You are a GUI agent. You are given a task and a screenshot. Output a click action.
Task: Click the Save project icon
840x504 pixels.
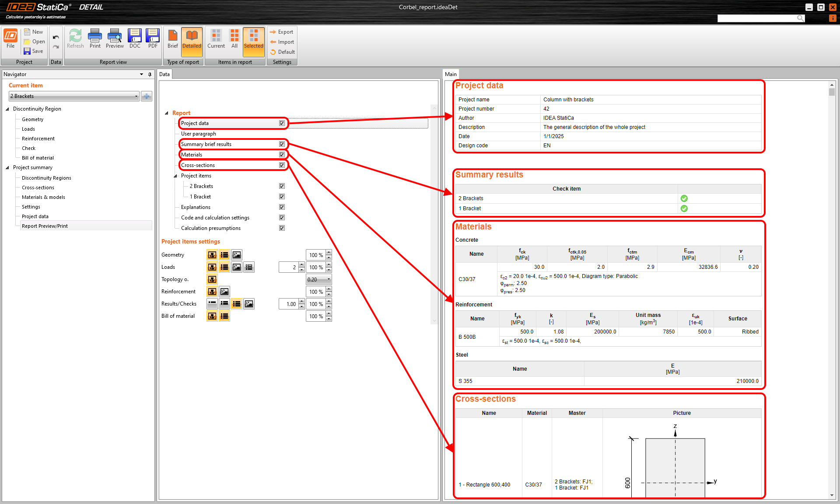(34, 51)
